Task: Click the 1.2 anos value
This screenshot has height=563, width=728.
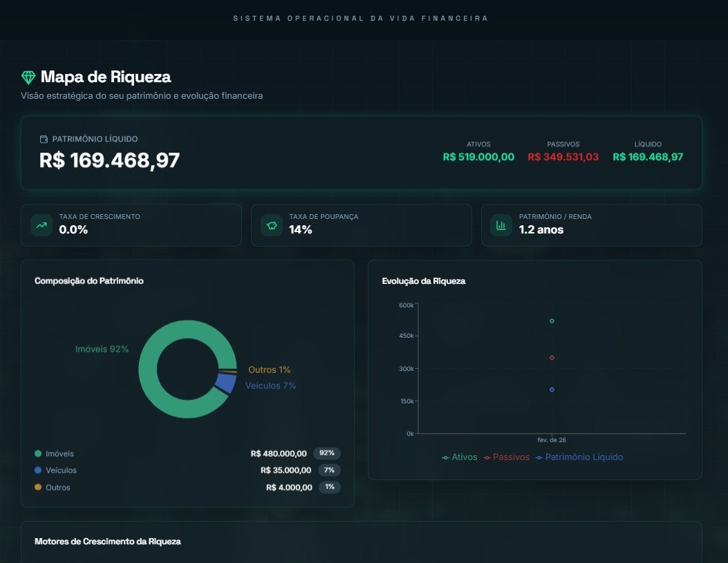Action: point(541,229)
